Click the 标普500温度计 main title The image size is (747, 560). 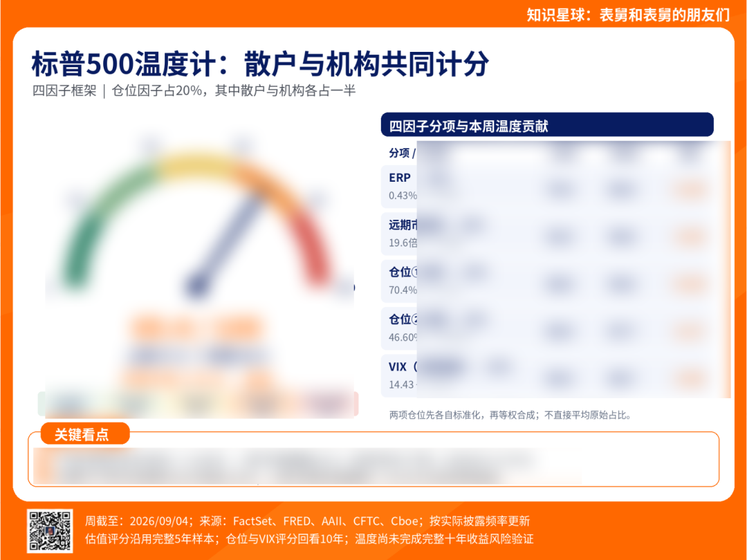[x=260, y=64]
